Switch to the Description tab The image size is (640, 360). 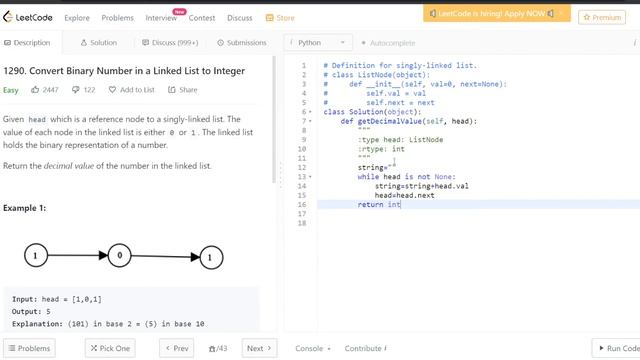click(27, 42)
